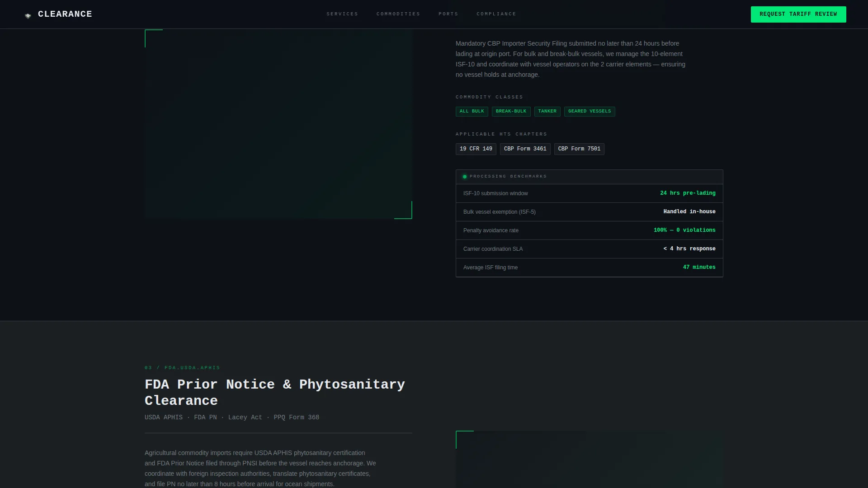Click the FDA Prior Notice & Phytosanitary Clearance heading
This screenshot has width=868, height=488.
(275, 392)
